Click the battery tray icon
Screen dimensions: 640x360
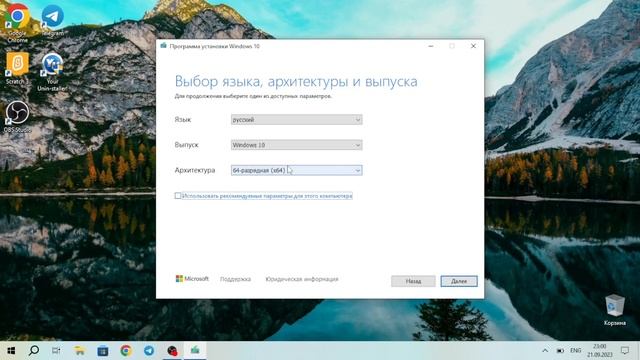tap(560, 351)
